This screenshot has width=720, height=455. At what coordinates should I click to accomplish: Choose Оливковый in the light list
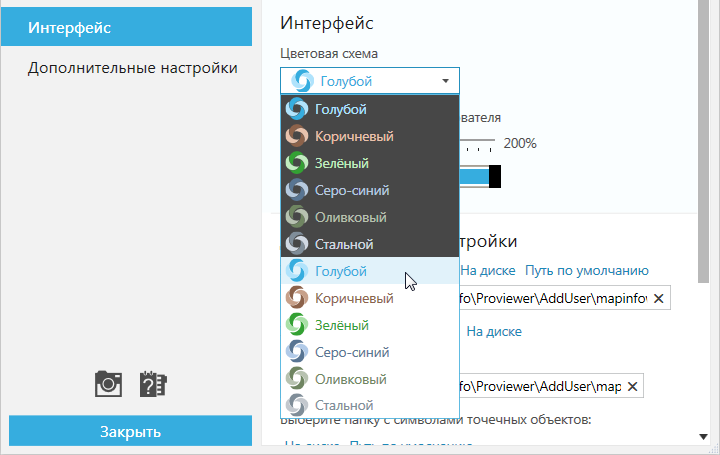pyautogui.click(x=370, y=379)
